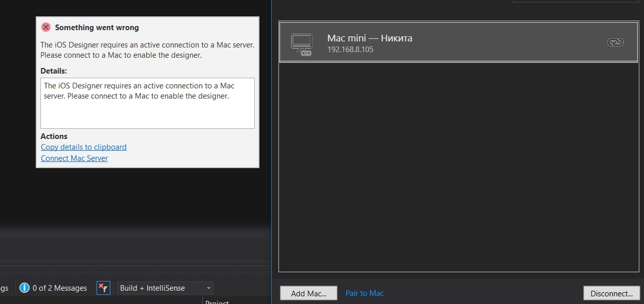
Task: Click the Add Mac... button
Action: coord(309,293)
